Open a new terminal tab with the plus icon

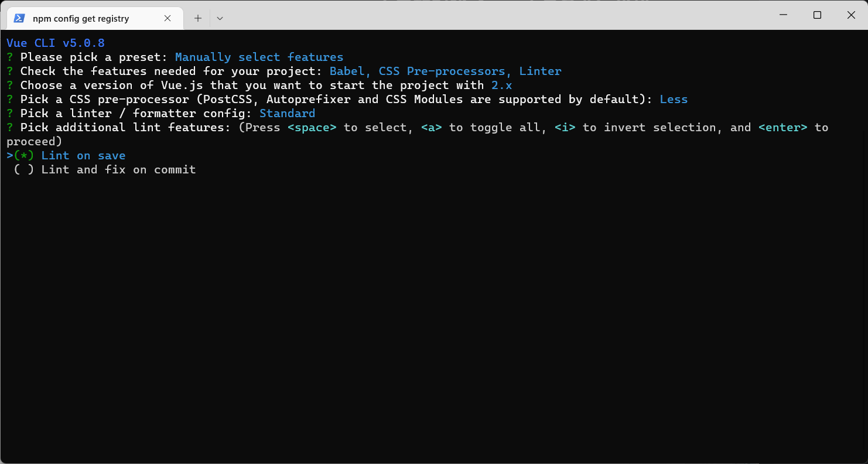point(197,18)
